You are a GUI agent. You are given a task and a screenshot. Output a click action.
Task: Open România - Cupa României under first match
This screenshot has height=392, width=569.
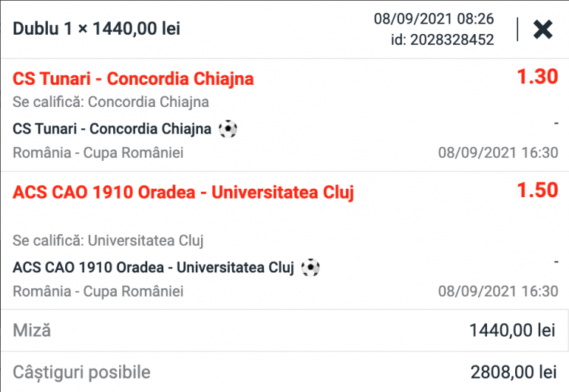[99, 153]
